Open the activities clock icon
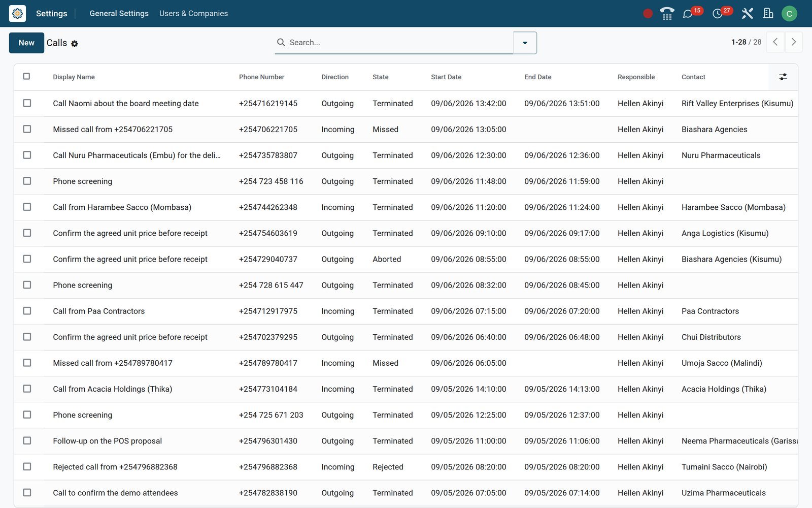The width and height of the screenshot is (812, 508). [x=717, y=14]
